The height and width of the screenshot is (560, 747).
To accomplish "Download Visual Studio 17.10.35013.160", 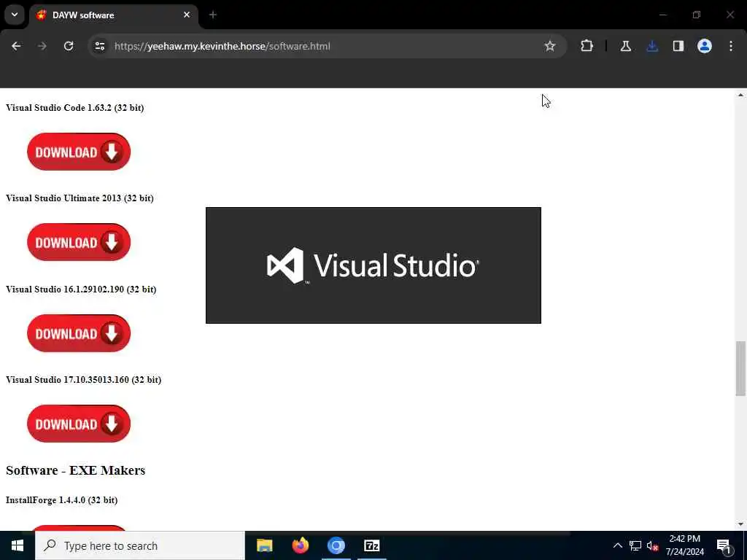I will (x=79, y=424).
